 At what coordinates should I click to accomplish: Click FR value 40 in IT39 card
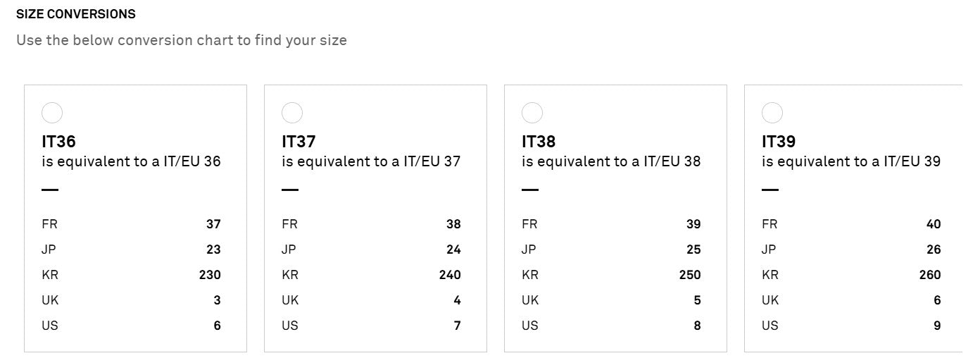coord(934,224)
